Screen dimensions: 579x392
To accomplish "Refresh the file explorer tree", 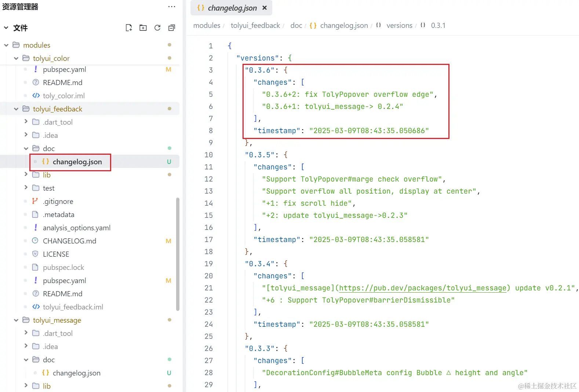I will click(x=157, y=28).
